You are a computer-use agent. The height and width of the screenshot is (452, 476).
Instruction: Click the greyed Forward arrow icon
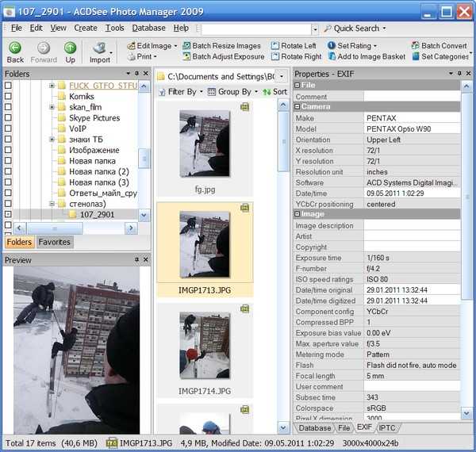[44, 48]
